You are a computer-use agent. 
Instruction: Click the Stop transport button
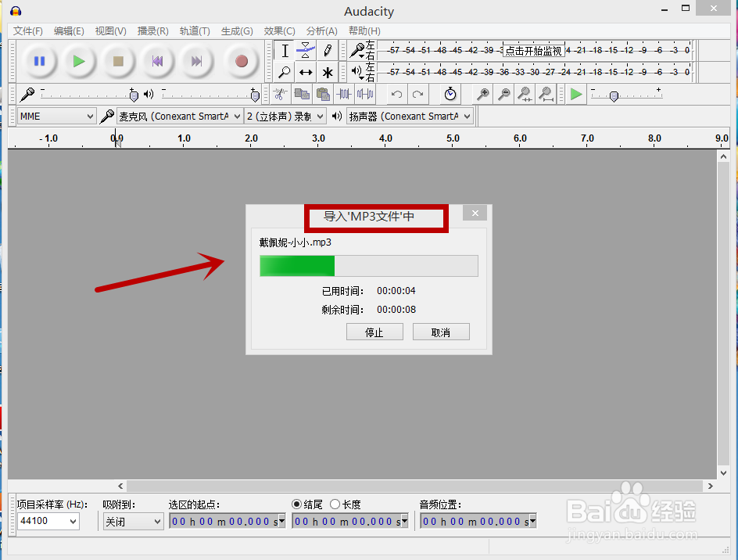[118, 61]
